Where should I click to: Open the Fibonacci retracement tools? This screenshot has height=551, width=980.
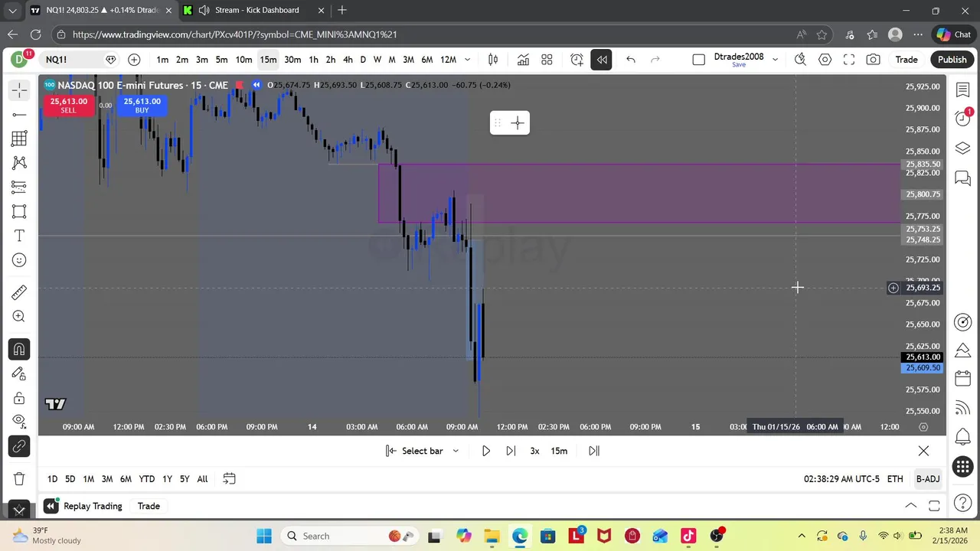19,139
